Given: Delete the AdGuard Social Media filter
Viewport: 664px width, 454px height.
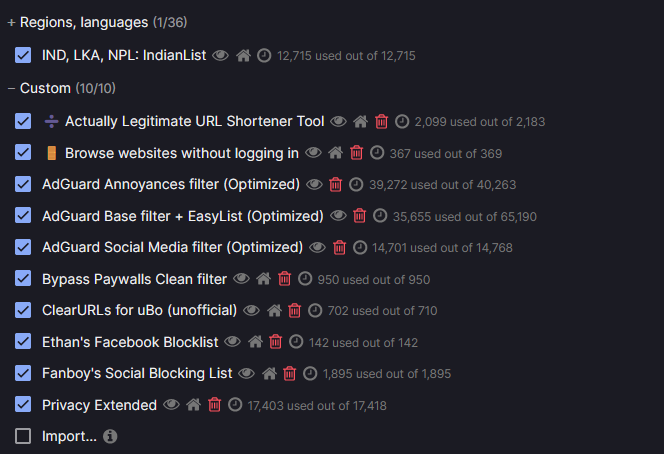Looking at the screenshot, I should click(339, 247).
